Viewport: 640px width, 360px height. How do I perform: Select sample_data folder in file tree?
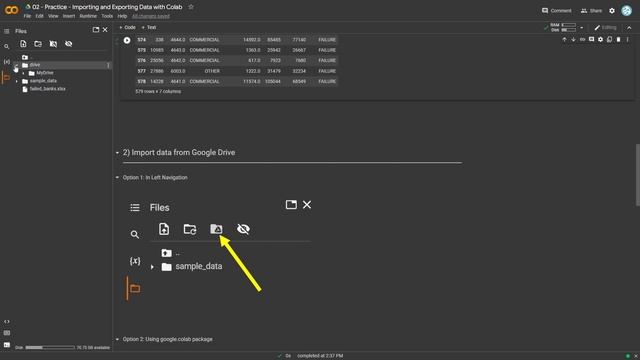[x=43, y=81]
